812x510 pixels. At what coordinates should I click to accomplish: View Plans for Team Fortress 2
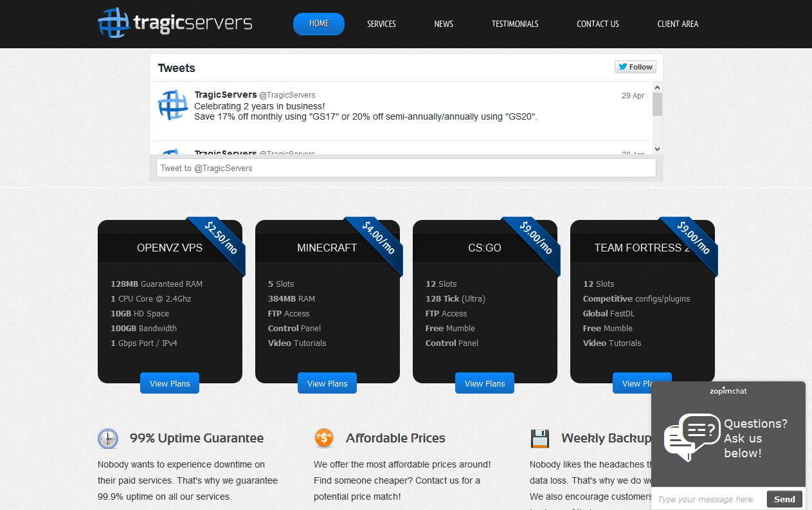632,383
